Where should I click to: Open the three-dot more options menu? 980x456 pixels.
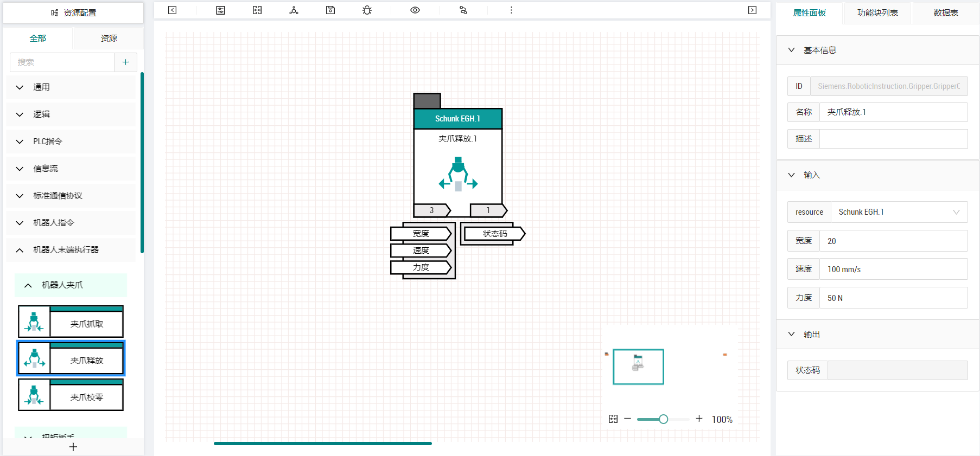coord(511,10)
